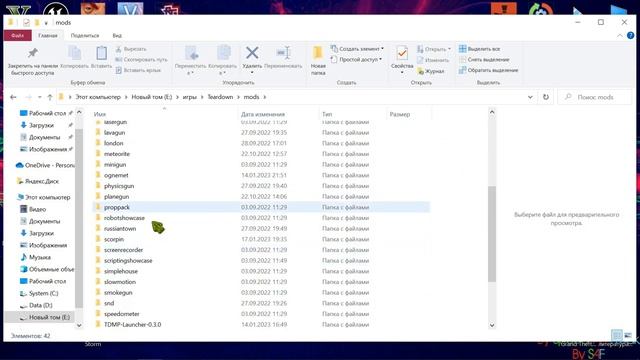Click the sidebar scroll up arrow
Screen dimensions: 640x360
click(x=79, y=112)
